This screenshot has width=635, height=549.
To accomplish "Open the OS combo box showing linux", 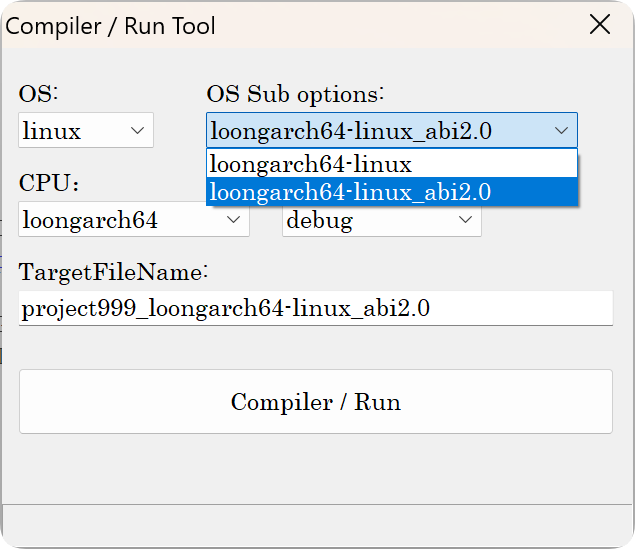I will pyautogui.click(x=70, y=131).
